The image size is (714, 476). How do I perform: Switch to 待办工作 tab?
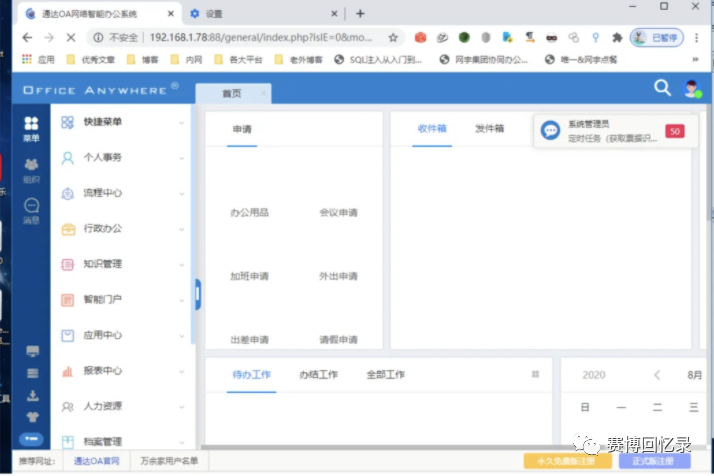coord(251,375)
